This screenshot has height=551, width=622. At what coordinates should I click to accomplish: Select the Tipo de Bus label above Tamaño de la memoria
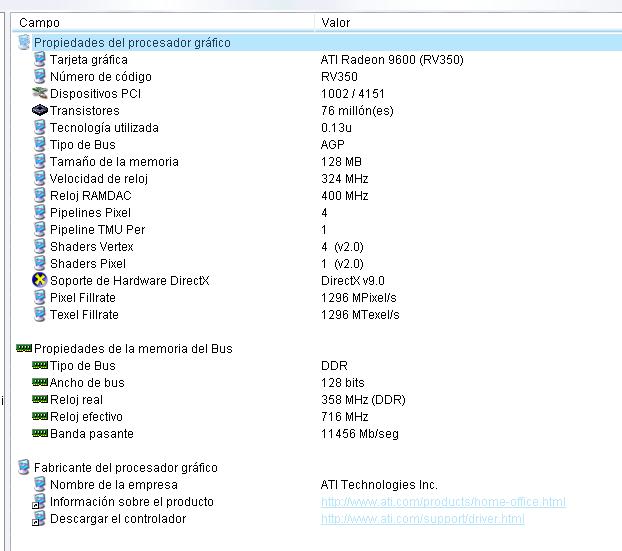coord(83,145)
